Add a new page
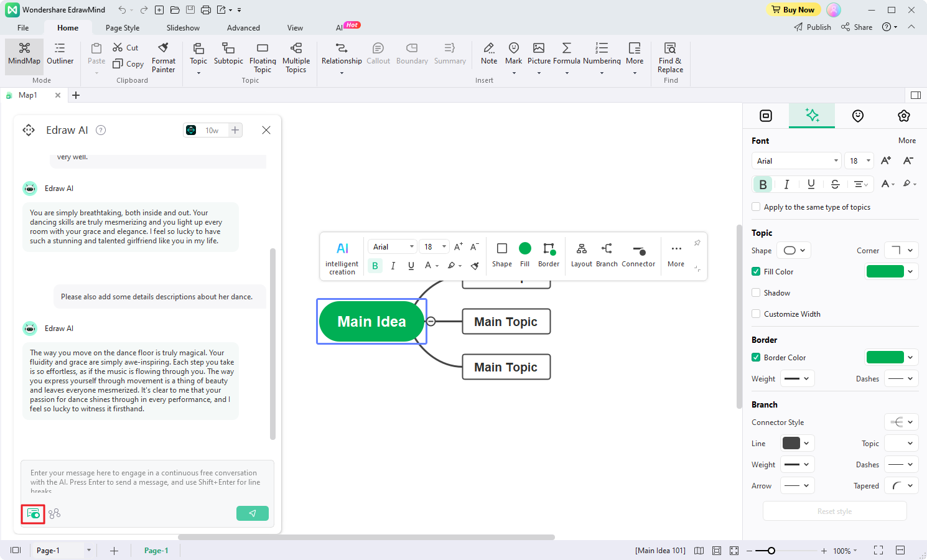Image resolution: width=927 pixels, height=560 pixels. (114, 551)
